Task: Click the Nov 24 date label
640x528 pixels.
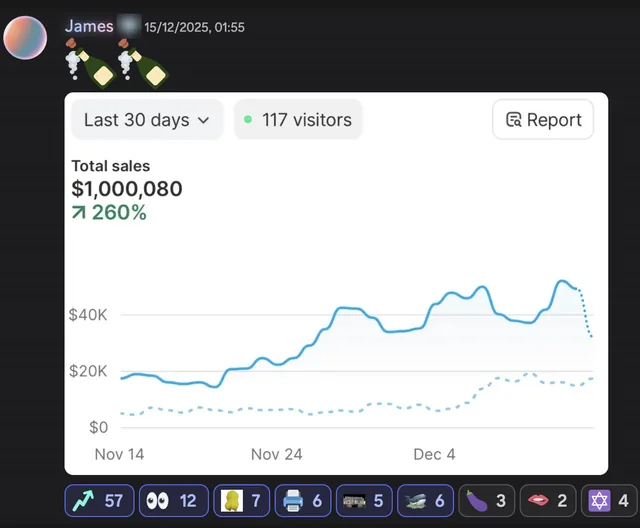Action: tap(276, 455)
